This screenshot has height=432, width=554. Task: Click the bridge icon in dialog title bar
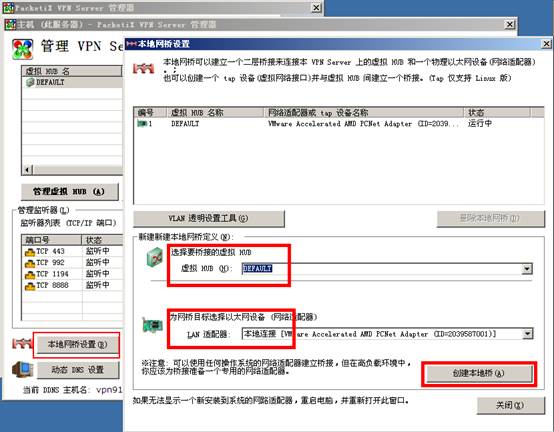coord(131,44)
